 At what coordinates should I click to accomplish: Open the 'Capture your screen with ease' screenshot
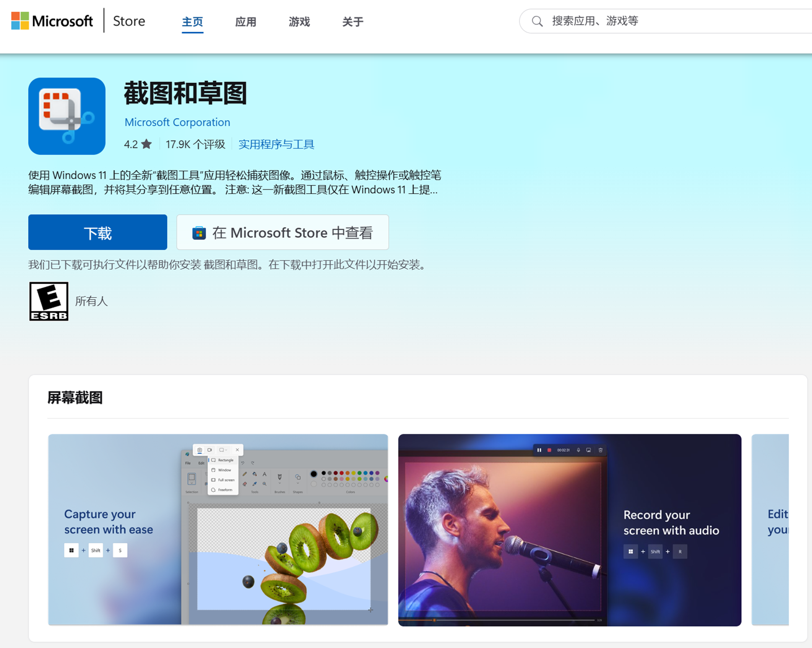[x=218, y=529]
